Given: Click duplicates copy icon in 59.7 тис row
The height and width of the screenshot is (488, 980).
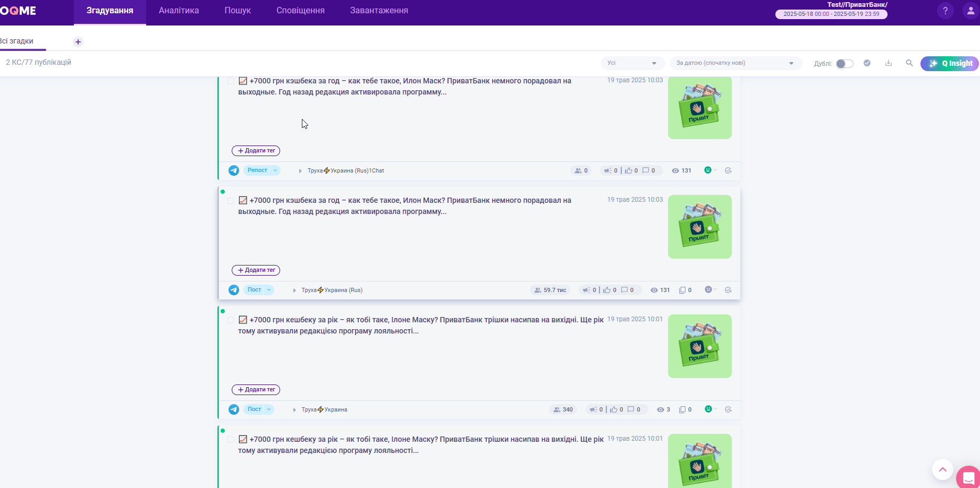Looking at the screenshot, I should click(x=682, y=290).
